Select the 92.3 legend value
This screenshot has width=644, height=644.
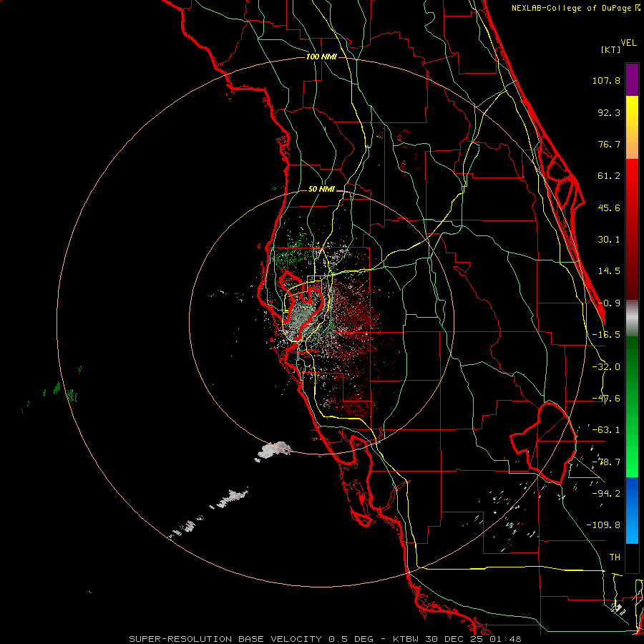[609, 112]
